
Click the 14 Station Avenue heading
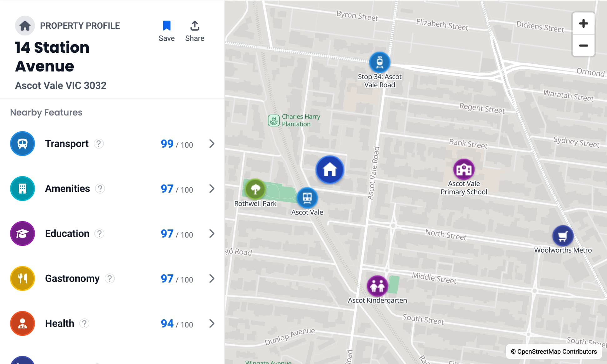point(52,57)
